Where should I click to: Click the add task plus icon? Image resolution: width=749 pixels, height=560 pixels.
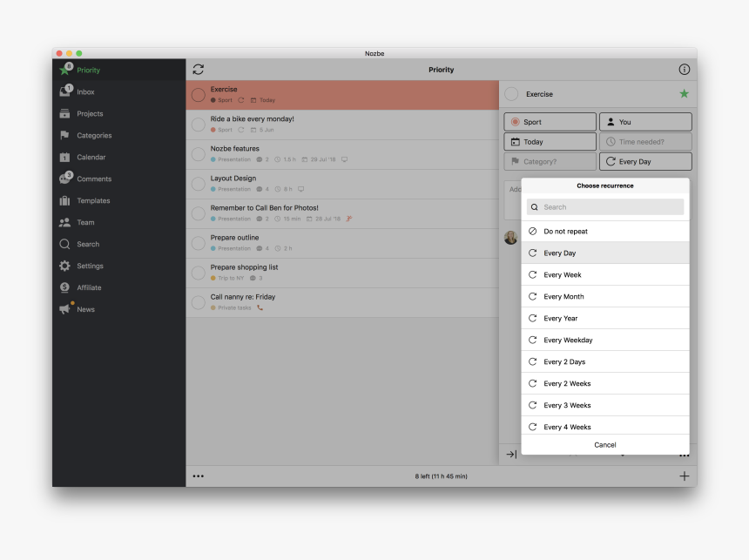(684, 476)
